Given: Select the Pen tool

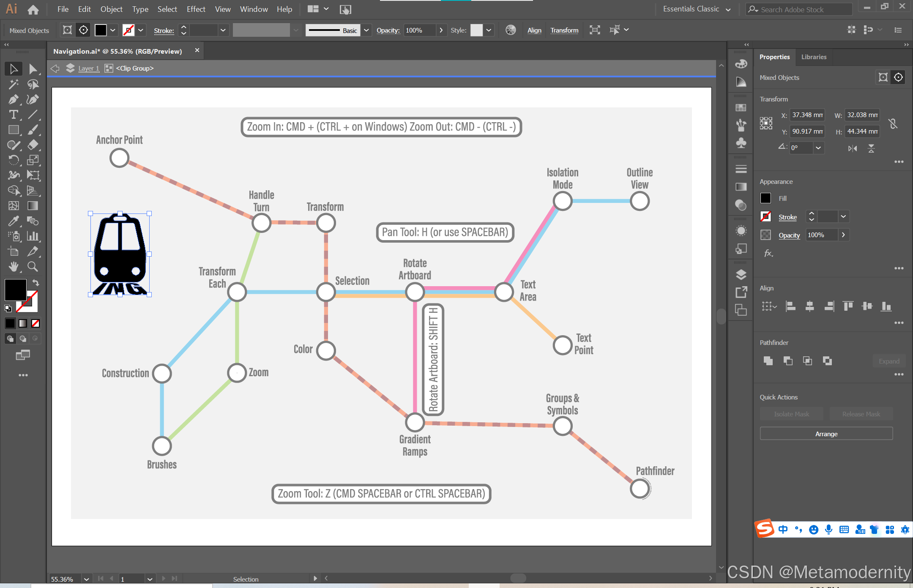Looking at the screenshot, I should [x=14, y=99].
